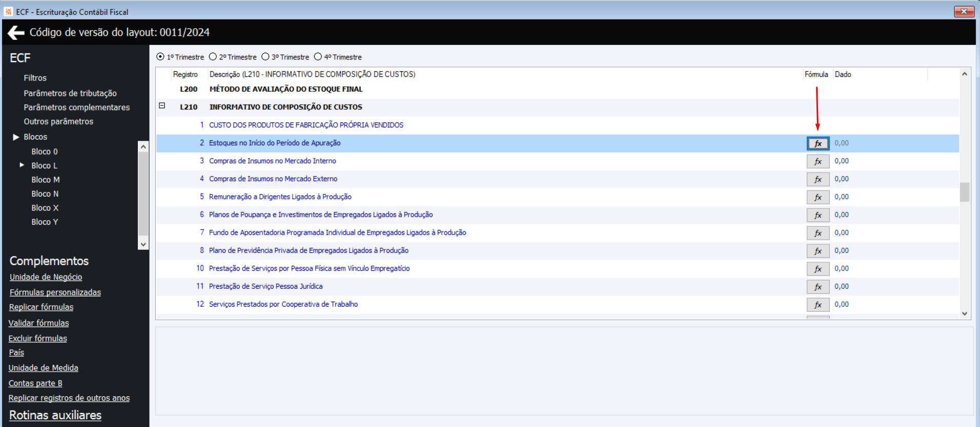Select row Remuneração a Dirigentes Ligados à Produção
Screen dimensions: 980x427
tap(558, 197)
